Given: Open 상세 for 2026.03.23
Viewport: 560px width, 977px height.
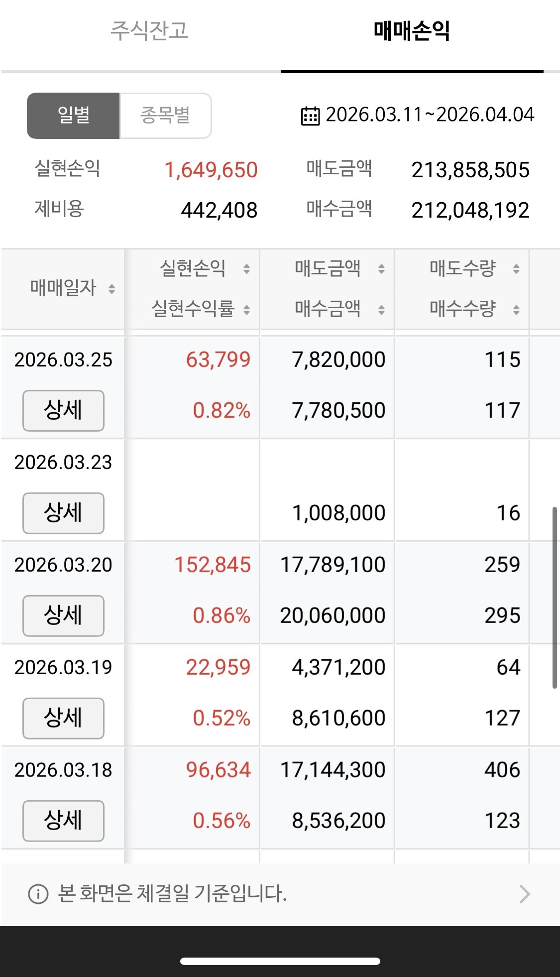Looking at the screenshot, I should [63, 513].
